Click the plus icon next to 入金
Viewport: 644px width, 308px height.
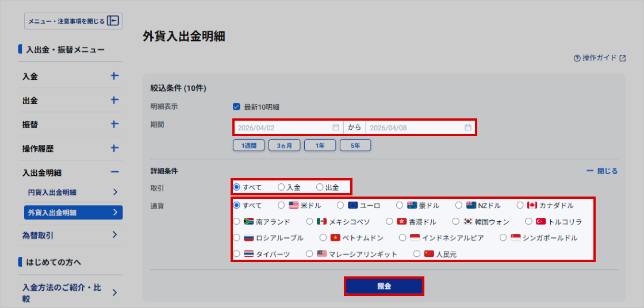pyautogui.click(x=114, y=76)
